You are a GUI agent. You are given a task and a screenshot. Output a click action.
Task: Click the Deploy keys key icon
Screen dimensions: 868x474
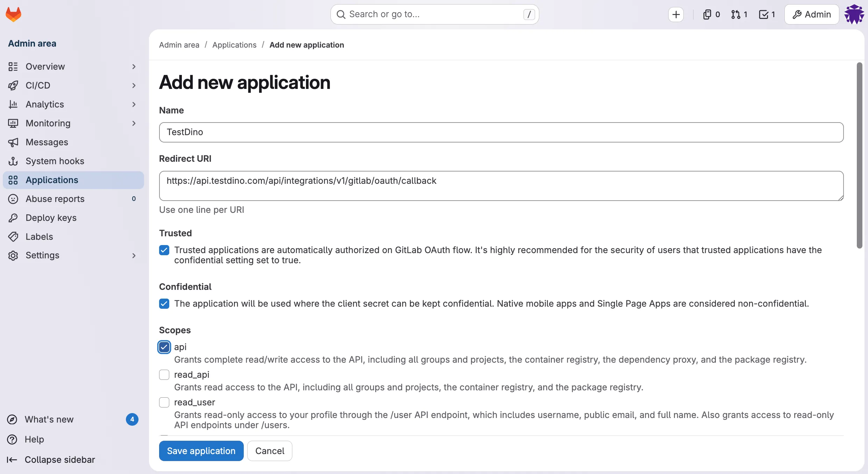pyautogui.click(x=13, y=218)
